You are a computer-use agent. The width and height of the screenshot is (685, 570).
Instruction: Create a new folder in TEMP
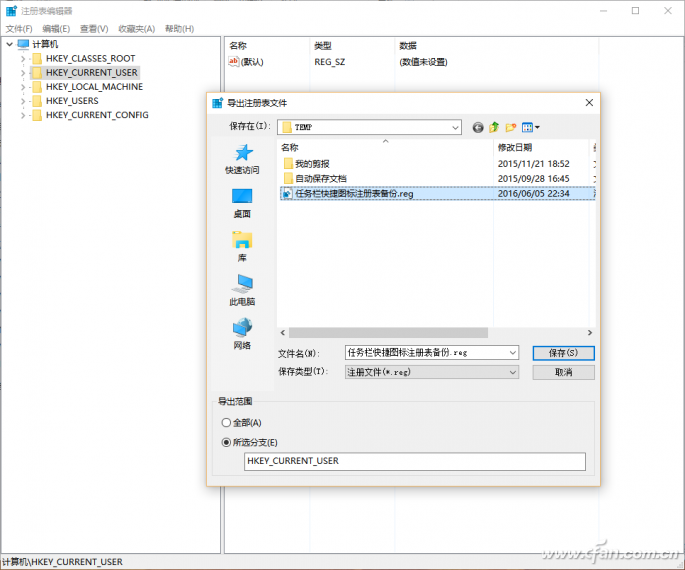511,127
